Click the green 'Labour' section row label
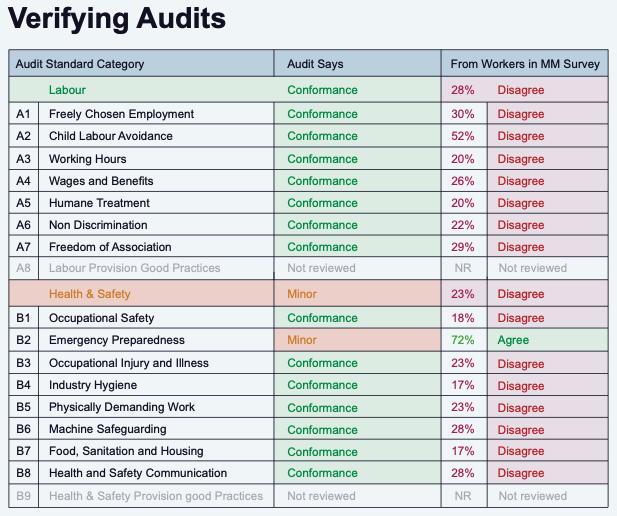 (x=67, y=90)
